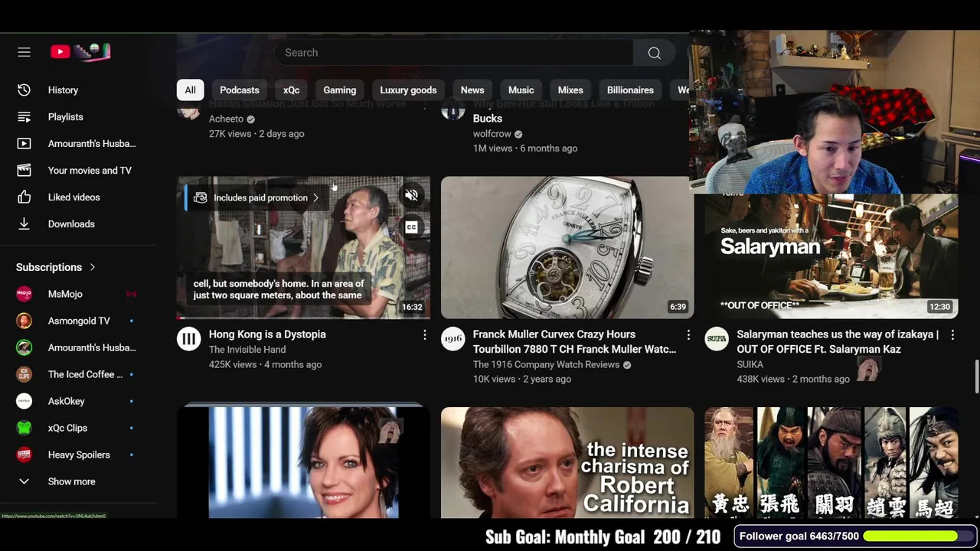Image resolution: width=980 pixels, height=551 pixels.
Task: Click 425K views text under Hong Kong
Action: (x=233, y=365)
